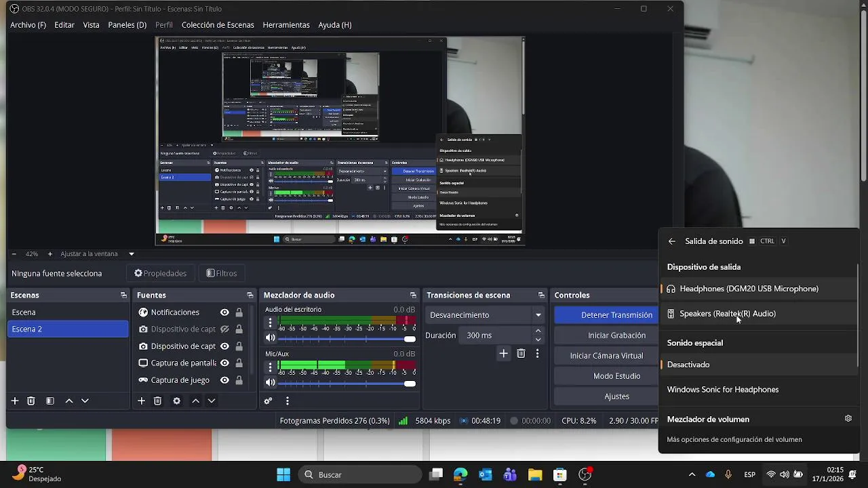The height and width of the screenshot is (488, 868).
Task: Hide Captura de juego source
Action: click(x=224, y=380)
